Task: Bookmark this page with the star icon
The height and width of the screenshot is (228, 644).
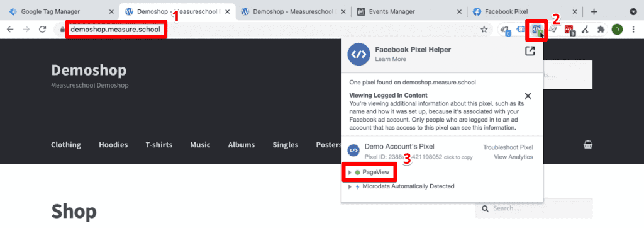Action: [484, 30]
